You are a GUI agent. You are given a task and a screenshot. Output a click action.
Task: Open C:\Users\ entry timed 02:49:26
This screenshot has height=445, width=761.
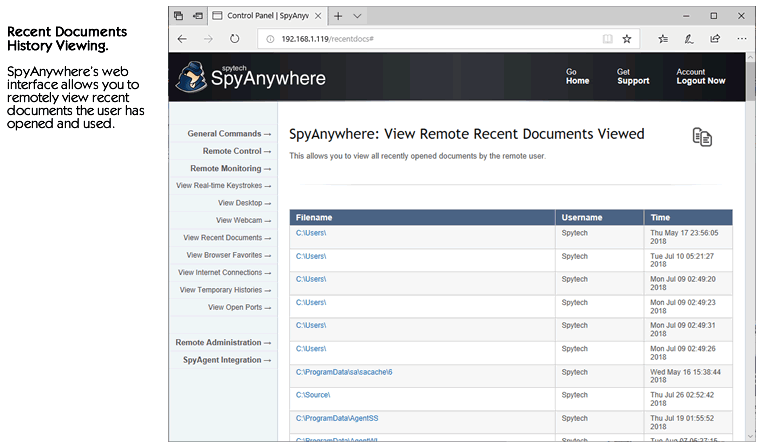point(311,348)
